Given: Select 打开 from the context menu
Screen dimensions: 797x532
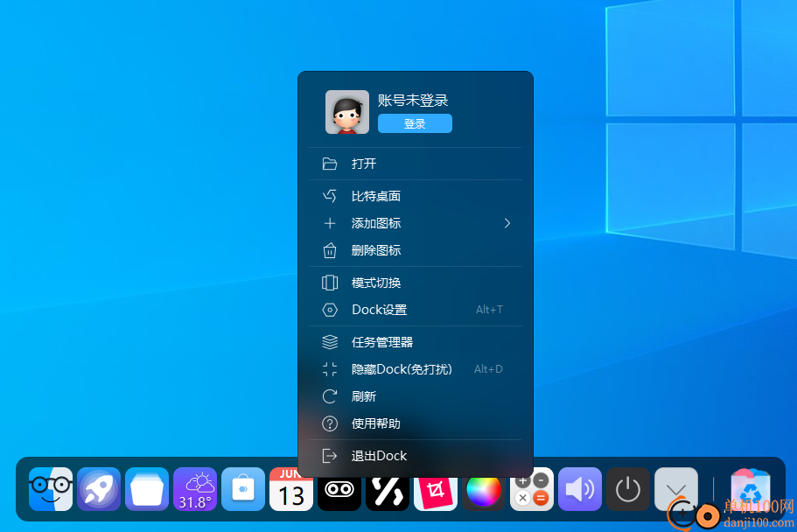Looking at the screenshot, I should [416, 164].
